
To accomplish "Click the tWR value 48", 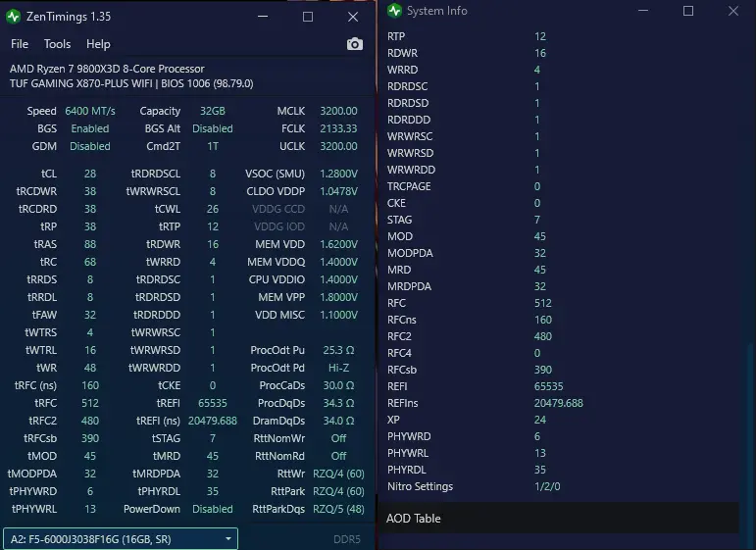I will pyautogui.click(x=90, y=368).
